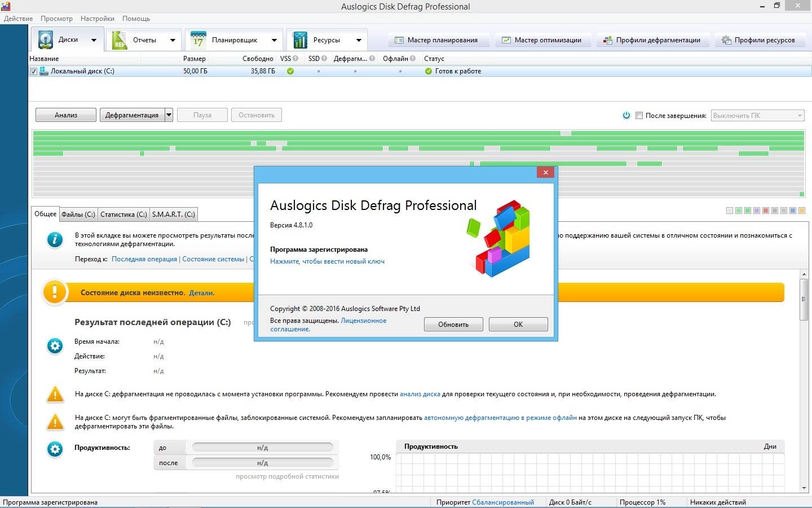Image resolution: width=812 pixels, height=508 pixels.
Task: Click the Нажмите, чтобы ввести новый ключ link
Action: pos(327,261)
